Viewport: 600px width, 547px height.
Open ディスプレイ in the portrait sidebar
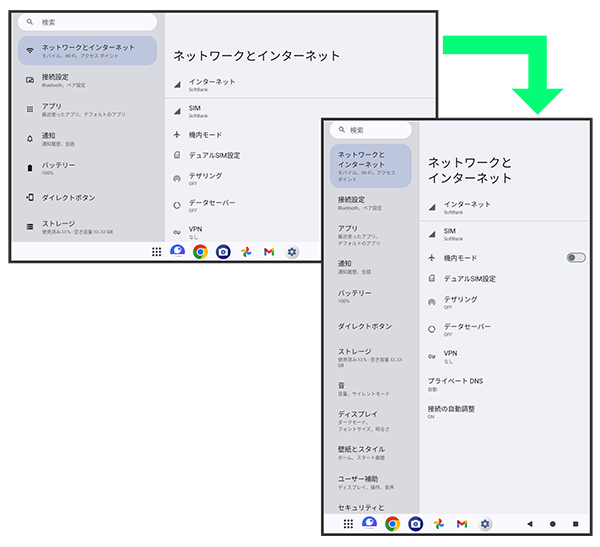click(x=366, y=418)
